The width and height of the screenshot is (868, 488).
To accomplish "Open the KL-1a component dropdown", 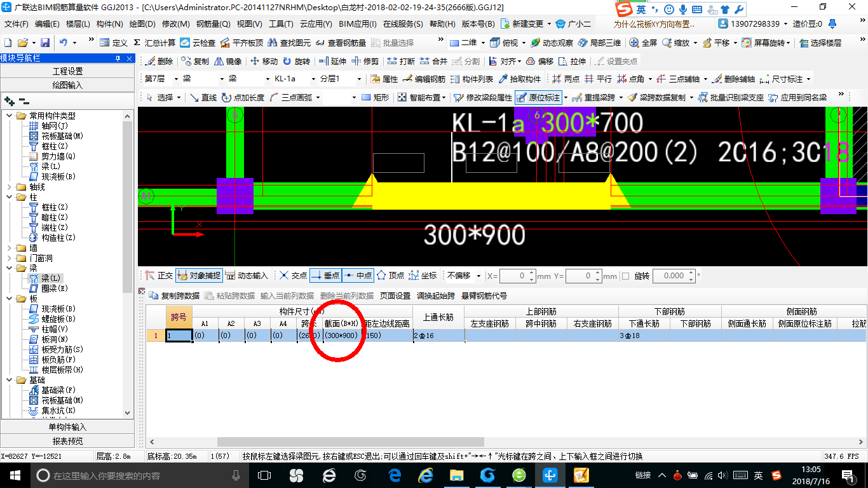I will point(313,79).
